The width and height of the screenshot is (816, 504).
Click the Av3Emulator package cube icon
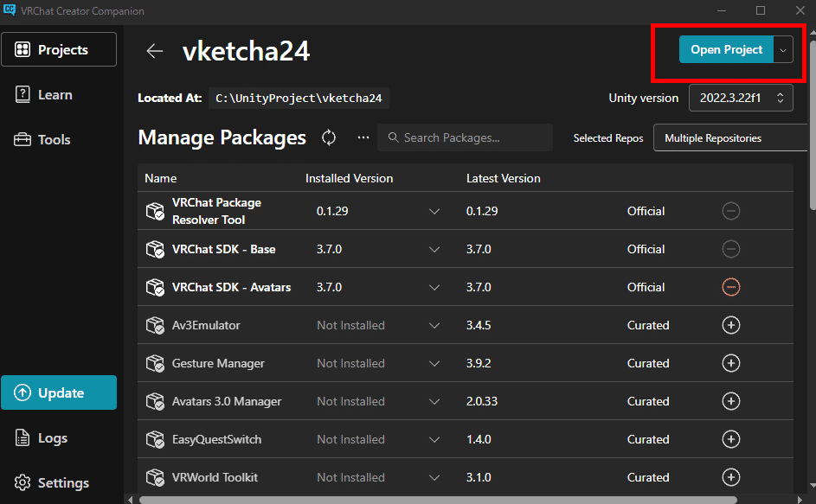[x=156, y=325]
